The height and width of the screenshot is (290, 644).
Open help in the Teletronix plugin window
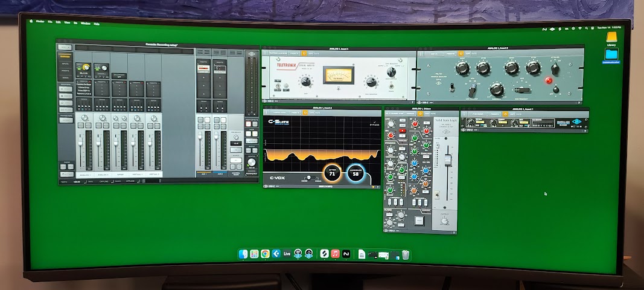coord(412,102)
